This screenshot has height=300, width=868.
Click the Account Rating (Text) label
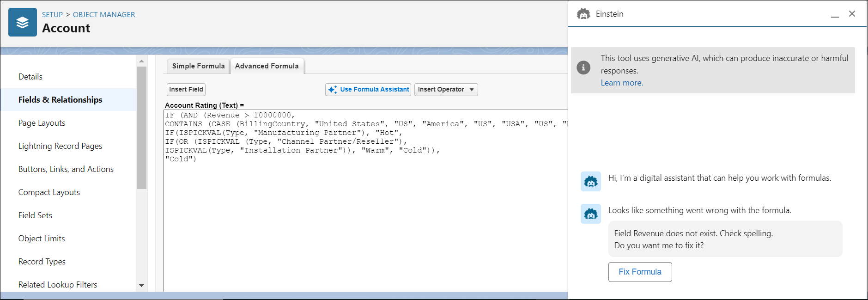tap(204, 105)
